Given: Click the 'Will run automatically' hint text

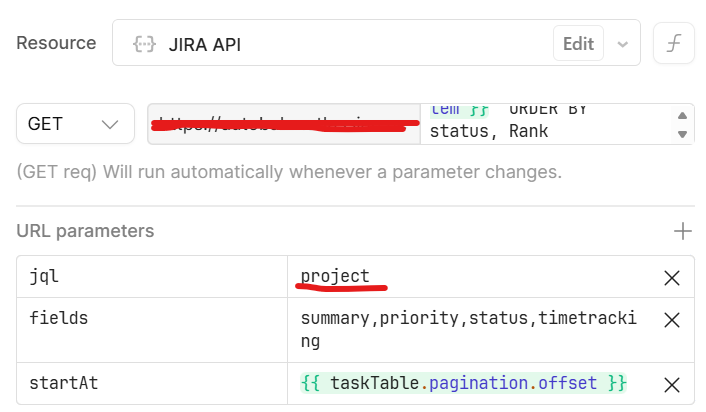Looking at the screenshot, I should tap(289, 172).
